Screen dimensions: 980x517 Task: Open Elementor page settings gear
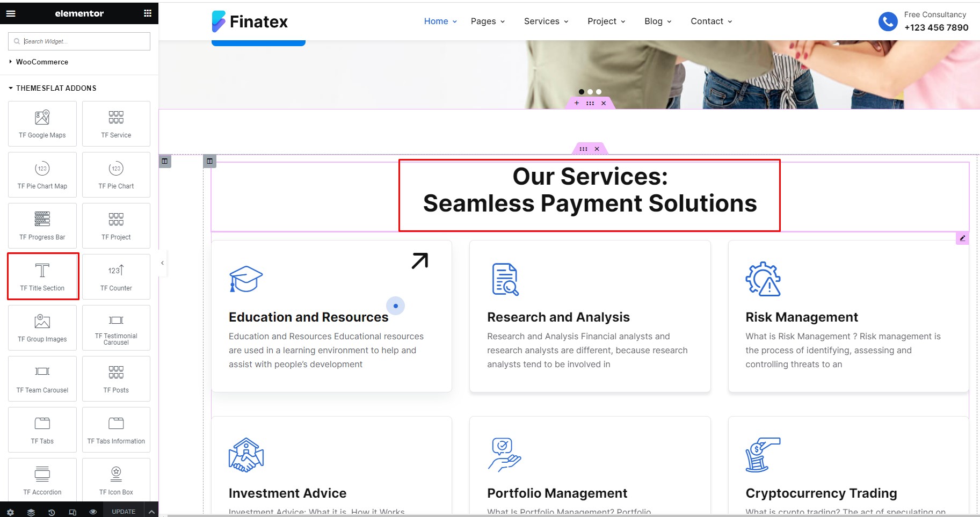coord(10,512)
